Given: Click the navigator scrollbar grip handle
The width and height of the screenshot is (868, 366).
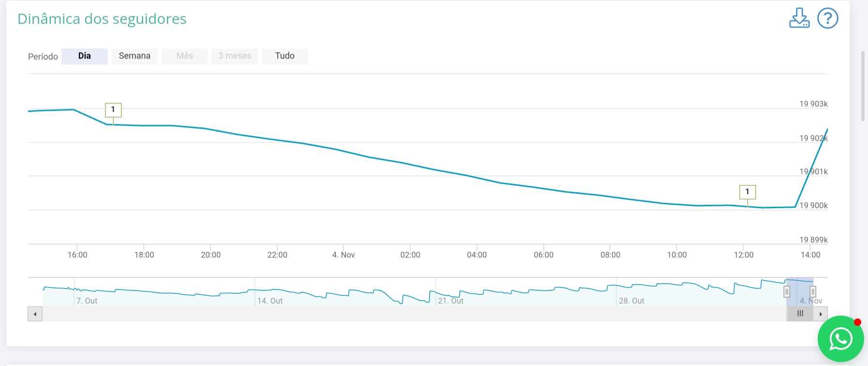Looking at the screenshot, I should 800,314.
